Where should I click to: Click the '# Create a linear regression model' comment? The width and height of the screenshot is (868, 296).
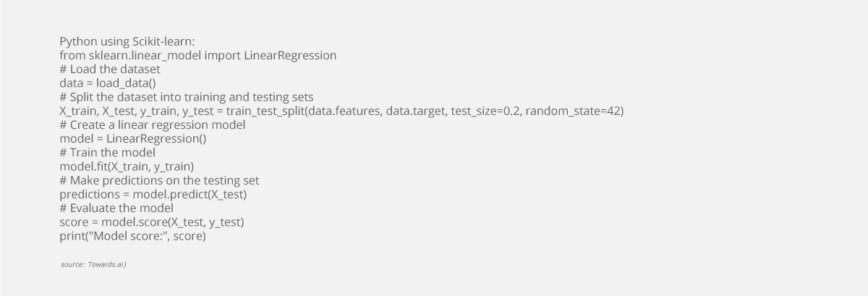tap(152, 124)
